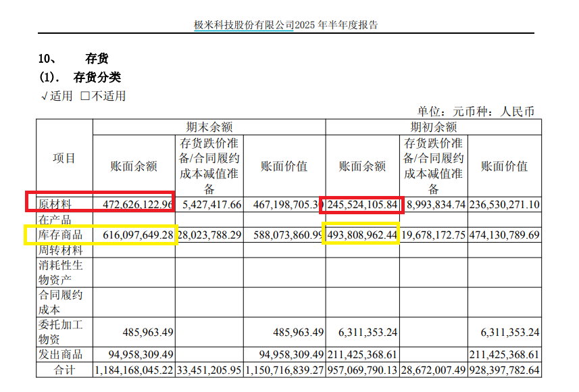Tick the 不适用 checkbox

click(85, 96)
